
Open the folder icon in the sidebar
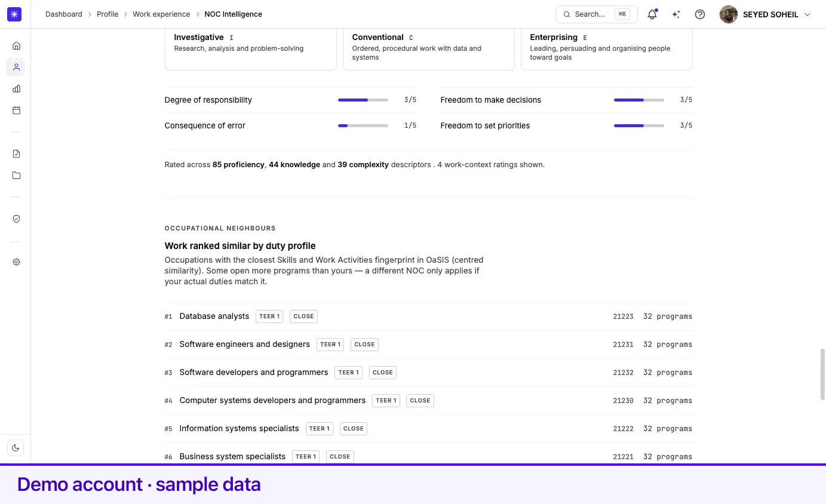(x=16, y=176)
